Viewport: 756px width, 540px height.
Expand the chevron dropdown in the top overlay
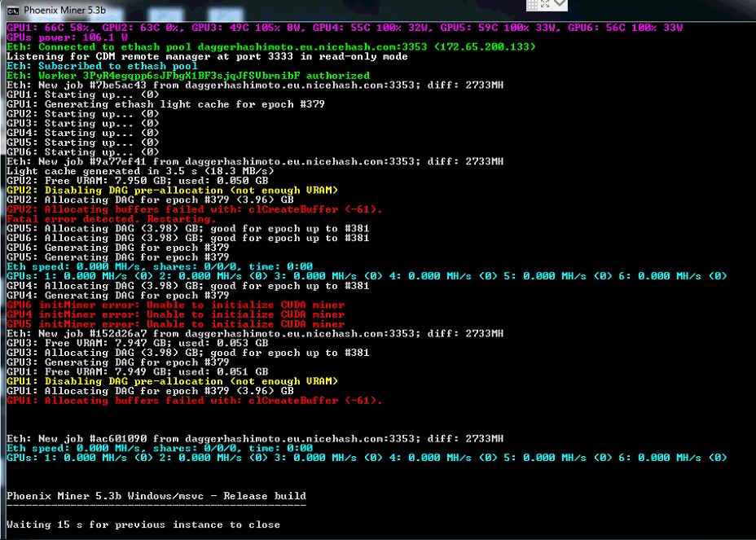click(x=560, y=3)
